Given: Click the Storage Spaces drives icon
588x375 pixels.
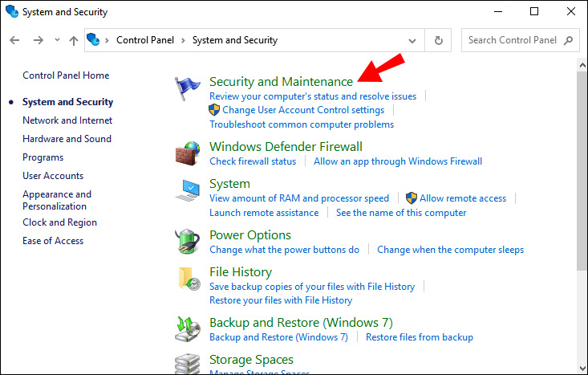Looking at the screenshot, I should [188, 363].
